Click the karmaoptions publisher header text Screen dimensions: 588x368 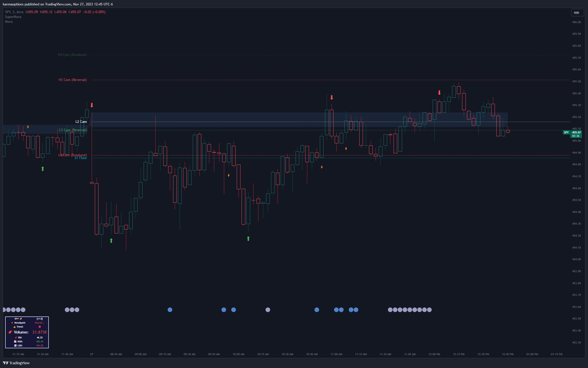58,4
